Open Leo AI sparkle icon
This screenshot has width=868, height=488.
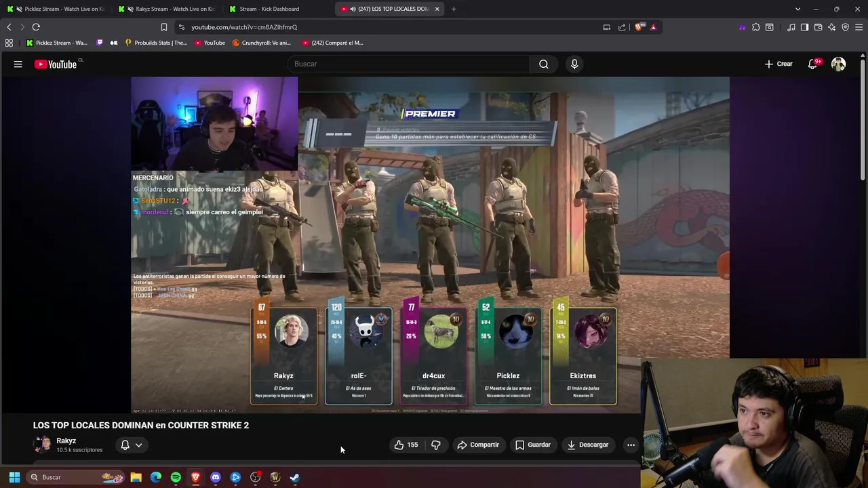pos(832,27)
